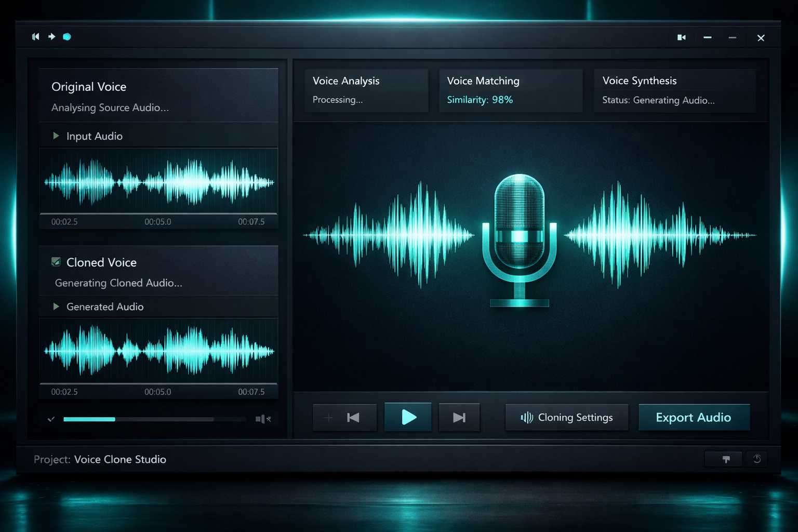Click the 00:02.5 marker on Generated Audio timeline
Viewport: 798px width, 532px height.
[x=64, y=392]
